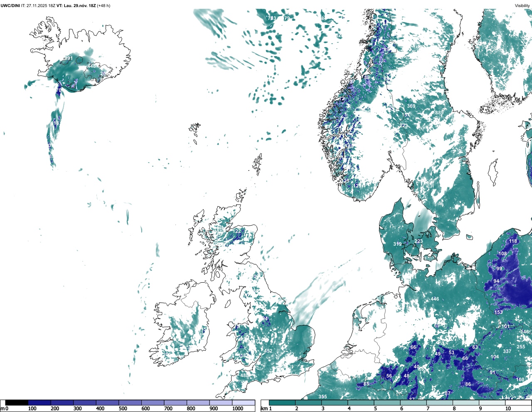Viewport: 532px width, 412px height.
Task: Click the 40 visibility value
Action: (416, 367)
